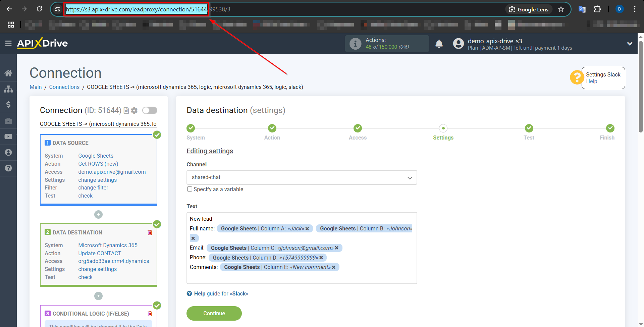Remove the Column C email variable tag

(x=337, y=248)
